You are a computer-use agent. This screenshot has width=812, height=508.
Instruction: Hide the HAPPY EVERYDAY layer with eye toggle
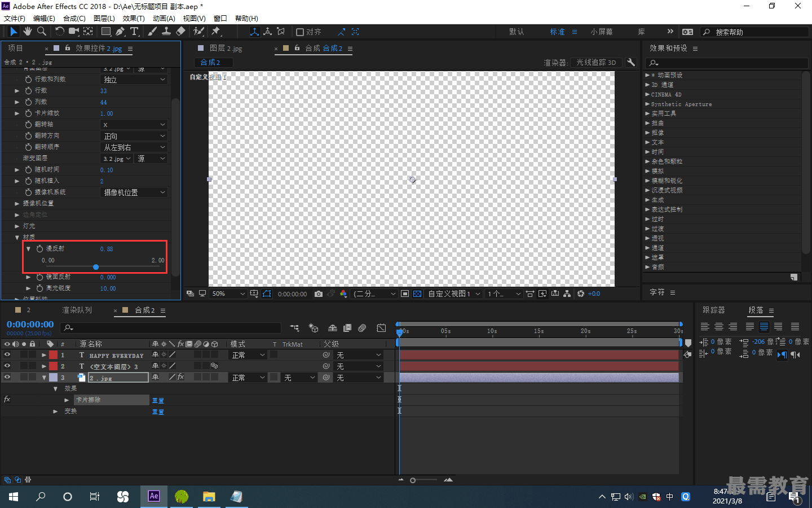(x=7, y=355)
